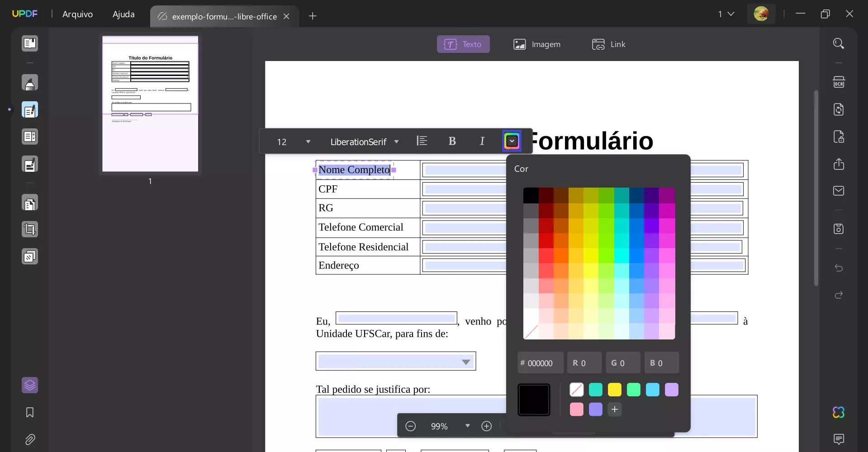This screenshot has width=868, height=452.
Task: Choose the periwinkle purple preset swatch
Action: tap(596, 410)
